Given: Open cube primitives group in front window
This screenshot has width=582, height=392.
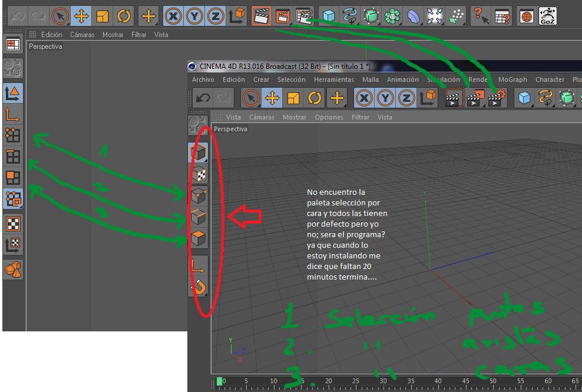Looking at the screenshot, I should click(x=524, y=98).
